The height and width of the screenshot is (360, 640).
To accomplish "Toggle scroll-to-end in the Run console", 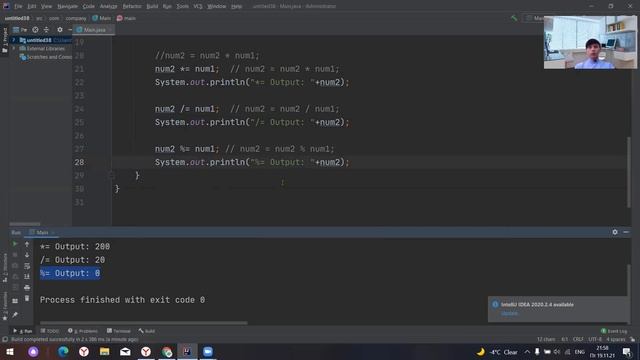I will pyautogui.click(x=27, y=276).
